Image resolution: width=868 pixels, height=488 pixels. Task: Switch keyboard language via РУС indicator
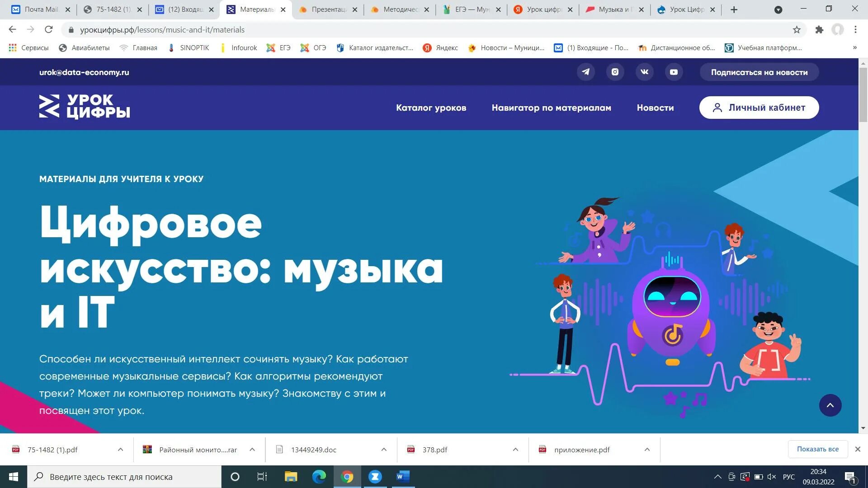789,477
